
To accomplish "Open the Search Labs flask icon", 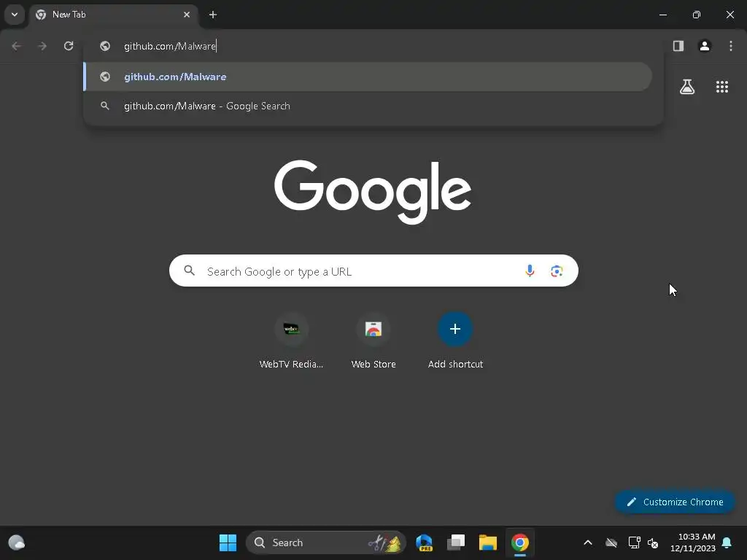I will point(687,87).
